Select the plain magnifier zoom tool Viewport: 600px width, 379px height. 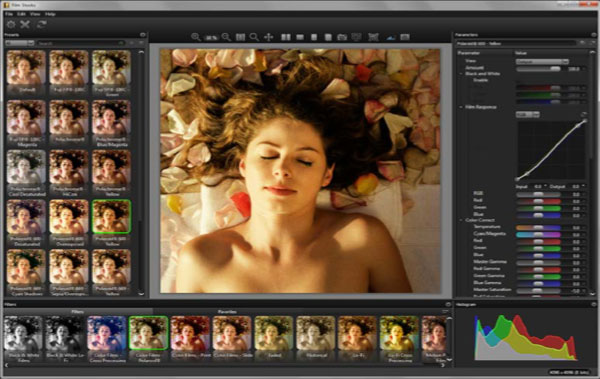click(x=254, y=37)
